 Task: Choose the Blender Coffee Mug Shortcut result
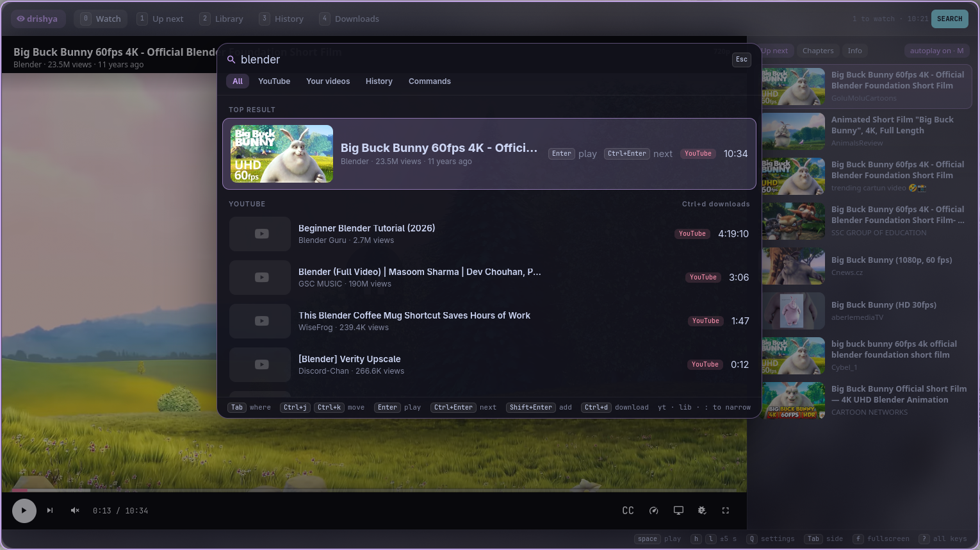coord(489,321)
